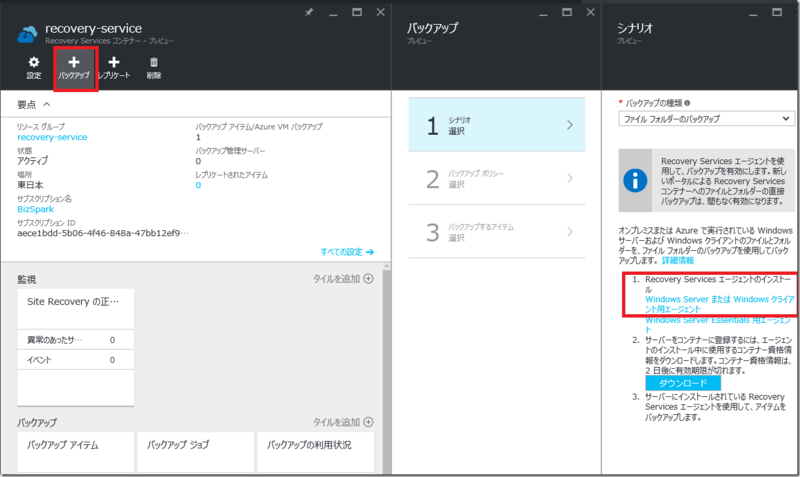
Task: Close the recovery-service blade
Action: [x=381, y=12]
